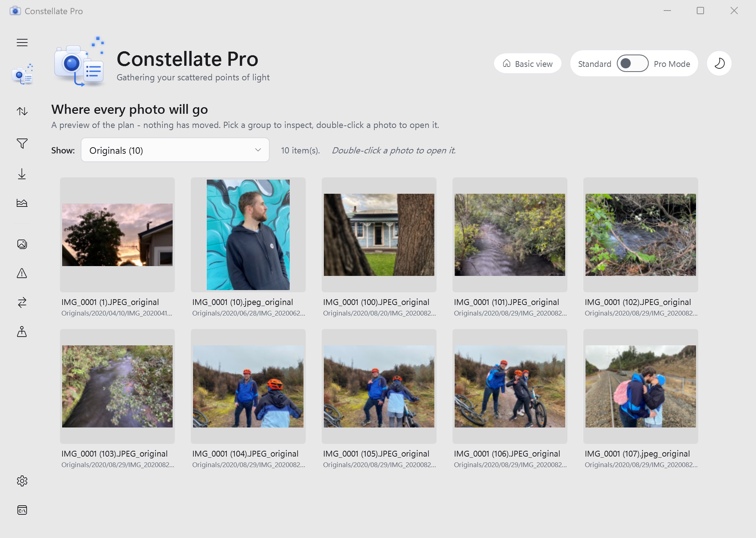Click filename text IMG_0001 (105).JPEG_original
The width and height of the screenshot is (756, 538).
(x=376, y=454)
